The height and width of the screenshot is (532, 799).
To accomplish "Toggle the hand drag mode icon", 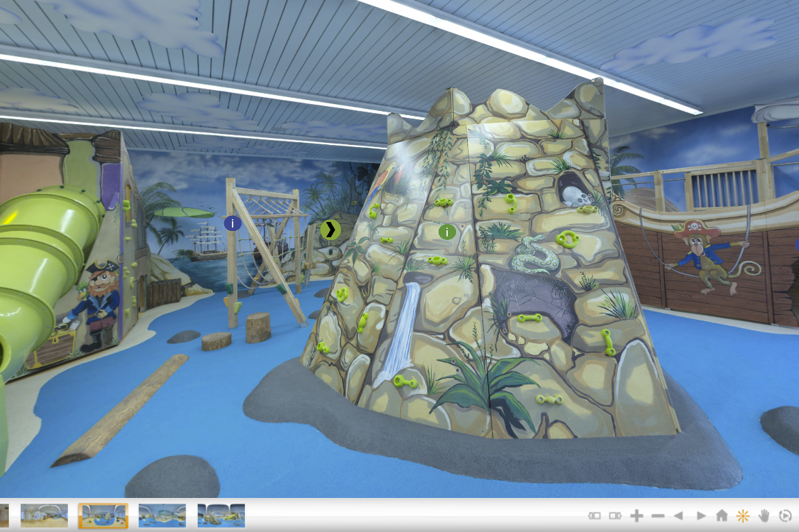I will click(x=764, y=516).
